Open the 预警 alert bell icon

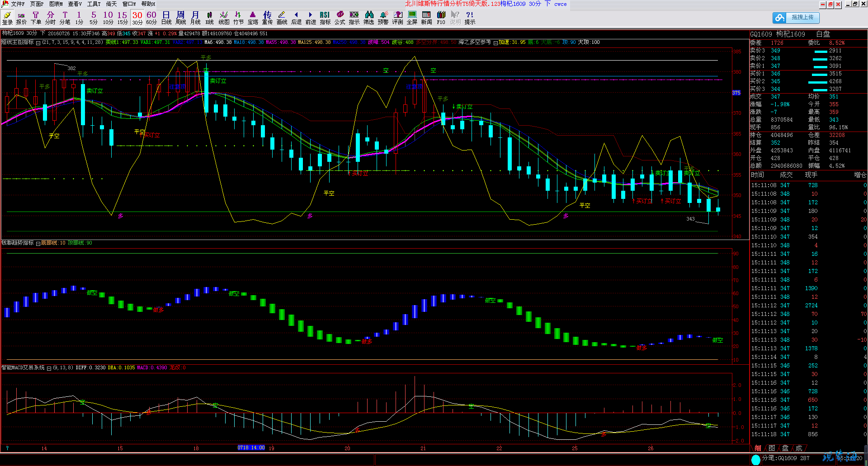383,18
